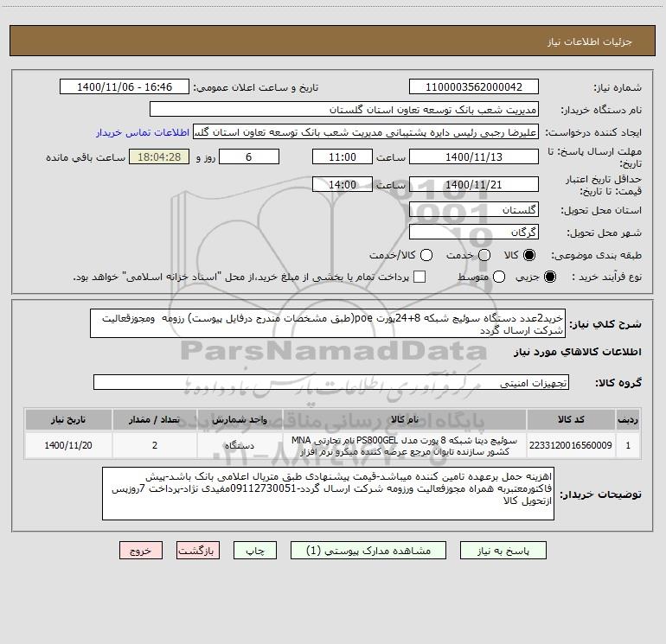Viewport: 666px width, 644px height.
Task: Click the خروج exit button
Action: pos(141,551)
